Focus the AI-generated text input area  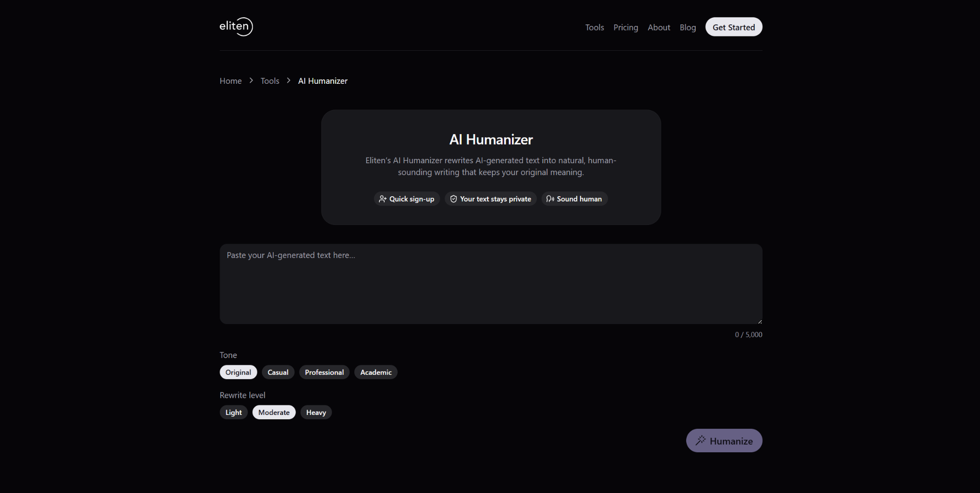pyautogui.click(x=491, y=284)
